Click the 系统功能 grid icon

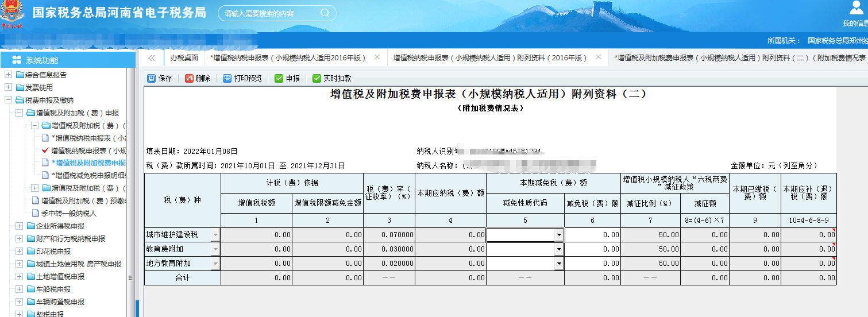17,60
